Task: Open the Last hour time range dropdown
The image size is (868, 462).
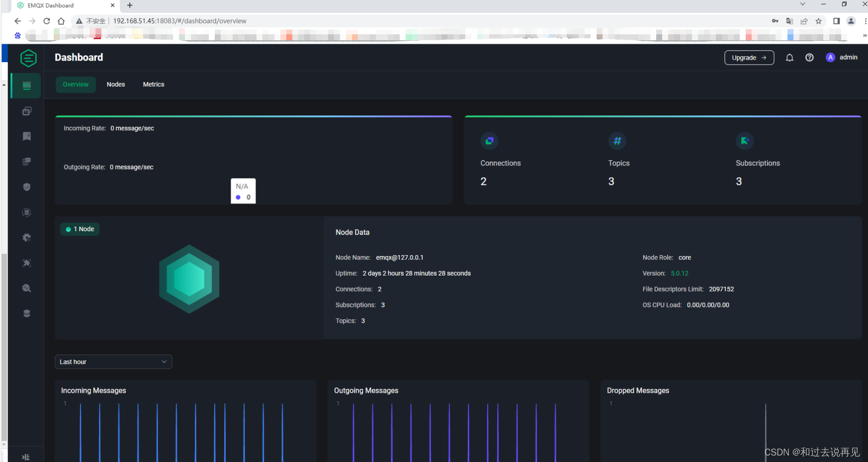Action: click(x=113, y=362)
